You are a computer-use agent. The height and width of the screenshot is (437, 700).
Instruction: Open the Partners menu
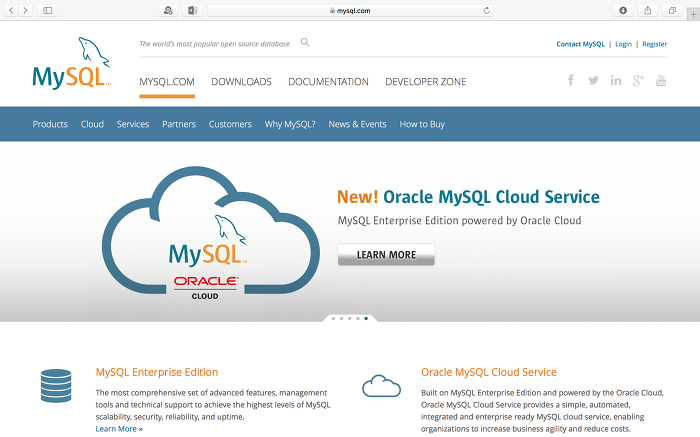click(x=179, y=124)
